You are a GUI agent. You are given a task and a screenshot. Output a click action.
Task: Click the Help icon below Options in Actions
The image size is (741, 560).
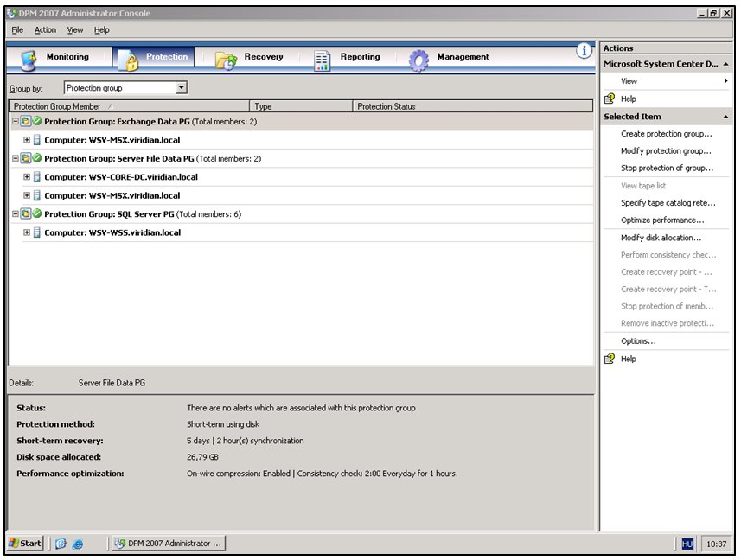[x=610, y=359]
